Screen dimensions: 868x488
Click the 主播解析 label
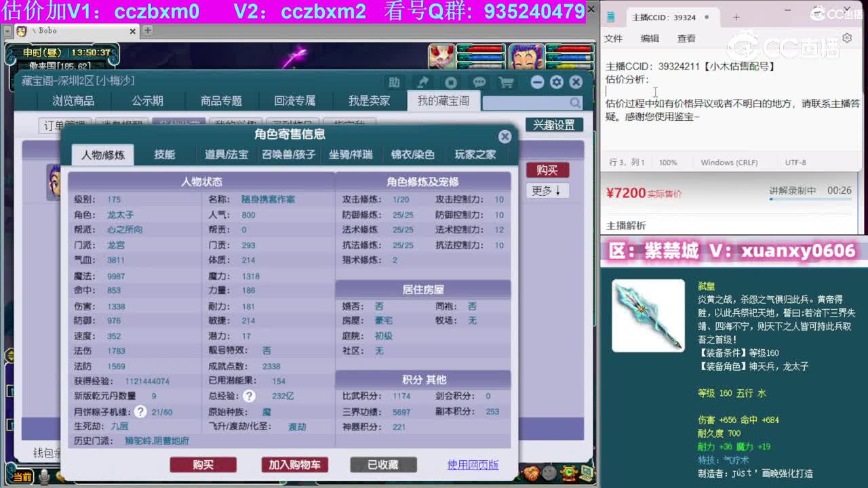(626, 226)
